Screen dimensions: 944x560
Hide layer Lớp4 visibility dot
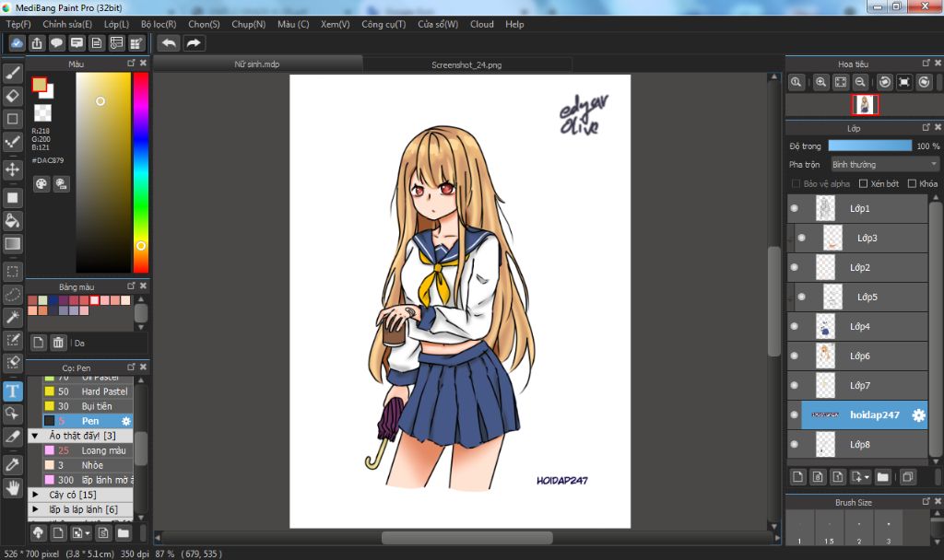tap(794, 326)
